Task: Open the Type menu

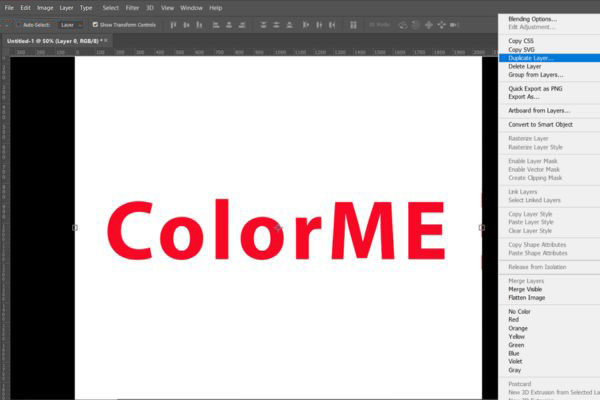Action: click(86, 8)
